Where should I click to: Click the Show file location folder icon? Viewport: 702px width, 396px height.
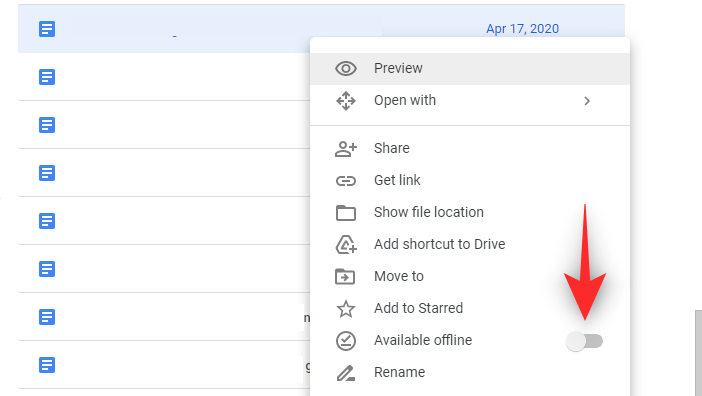click(346, 213)
